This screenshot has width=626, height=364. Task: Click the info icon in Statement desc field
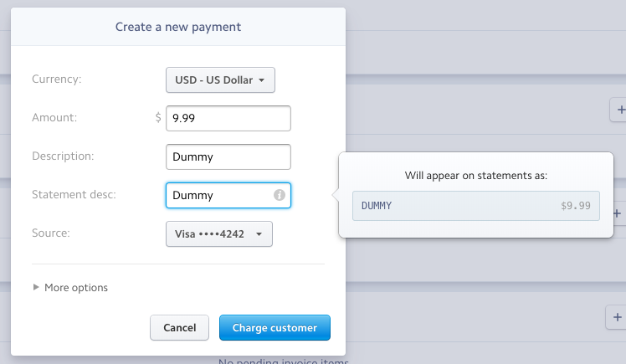(279, 195)
